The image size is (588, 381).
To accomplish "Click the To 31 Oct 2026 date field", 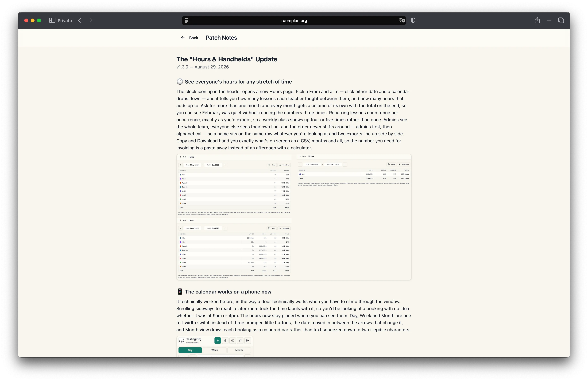I will (x=333, y=164).
